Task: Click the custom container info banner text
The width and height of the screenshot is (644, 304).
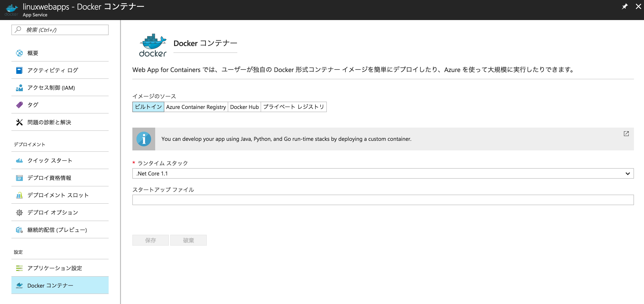Action: click(286, 139)
